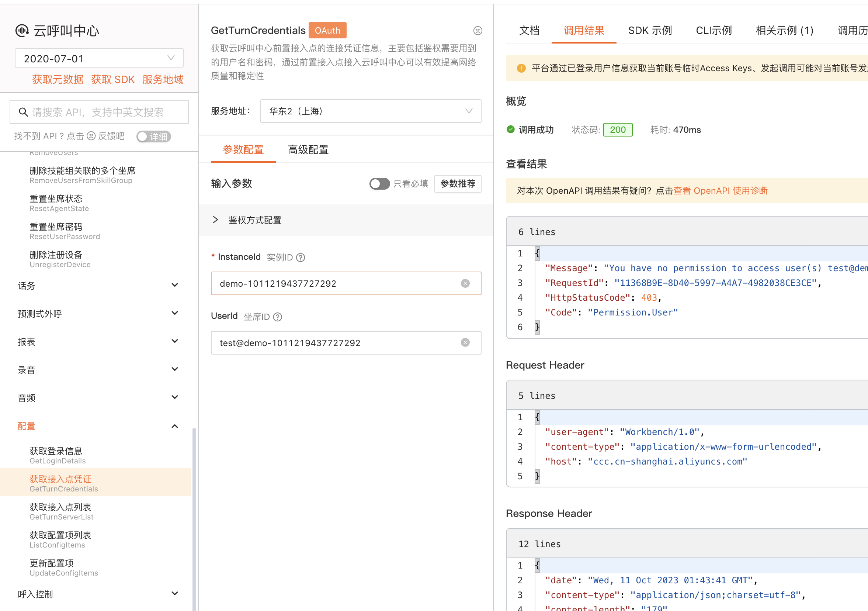Click the "Code": "Permission.User" result line

[611, 312]
